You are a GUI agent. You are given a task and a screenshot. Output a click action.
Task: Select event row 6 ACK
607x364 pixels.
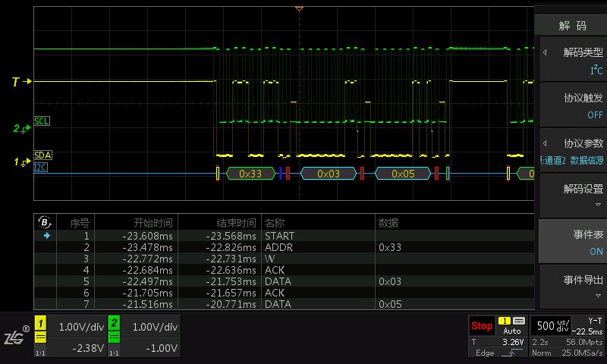[x=284, y=293]
